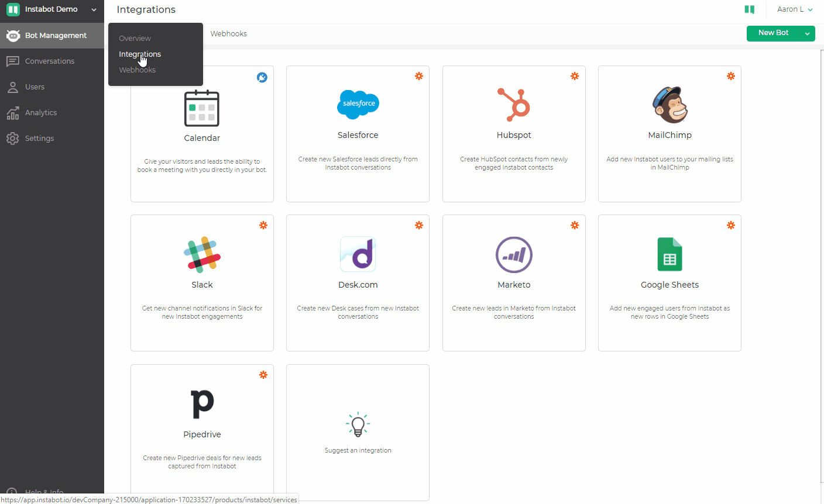Click Zapier badge on Desk.com card
Image resolution: width=824 pixels, height=504 pixels.
419,225
